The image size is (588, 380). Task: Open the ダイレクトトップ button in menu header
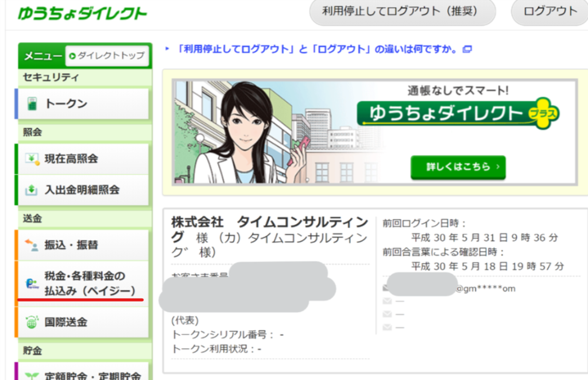point(107,56)
